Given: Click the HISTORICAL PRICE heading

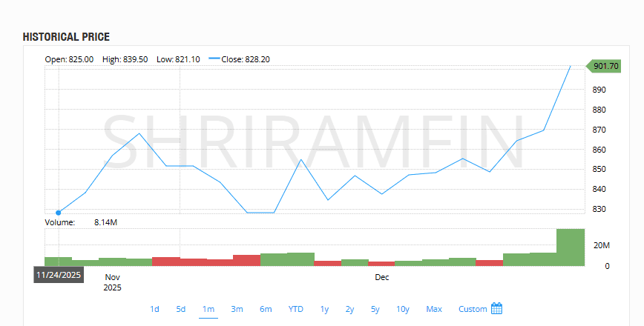Looking at the screenshot, I should click(x=66, y=36).
